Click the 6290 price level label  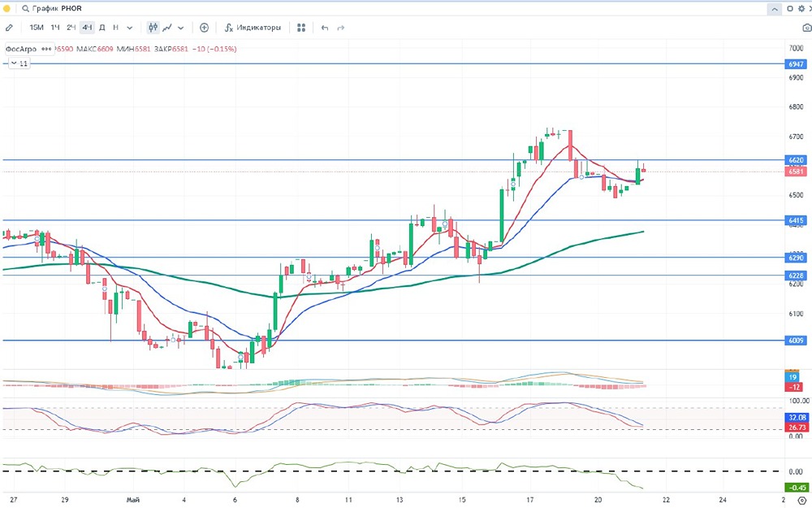point(796,258)
